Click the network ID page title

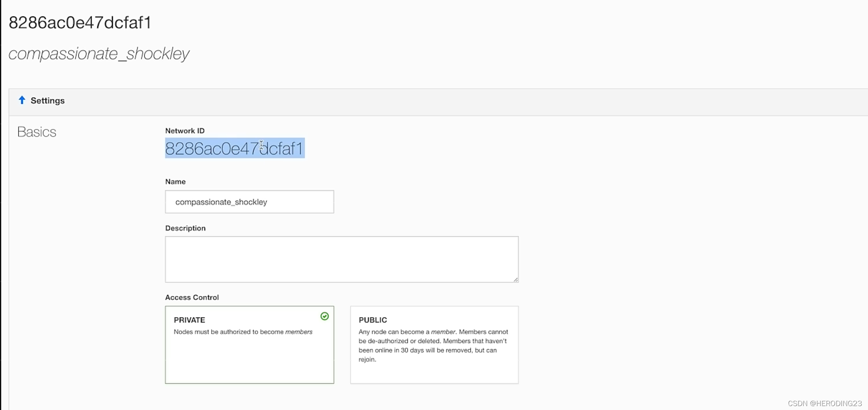(x=80, y=23)
